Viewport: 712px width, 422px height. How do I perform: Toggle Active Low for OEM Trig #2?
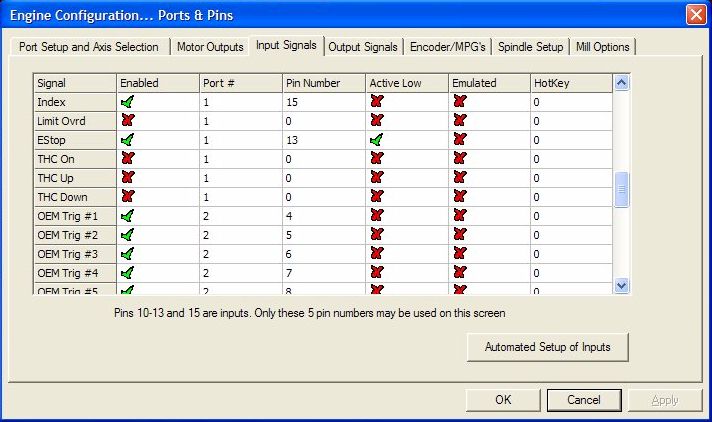(377, 234)
